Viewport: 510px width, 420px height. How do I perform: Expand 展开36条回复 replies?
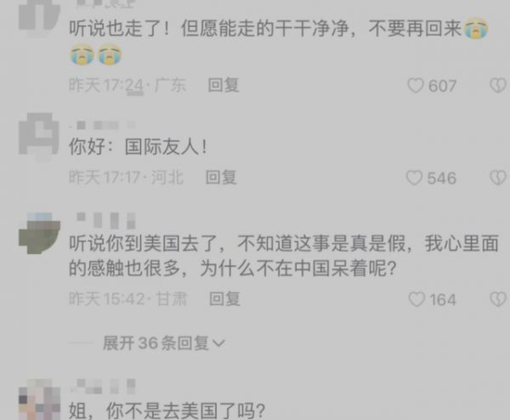pyautogui.click(x=164, y=343)
